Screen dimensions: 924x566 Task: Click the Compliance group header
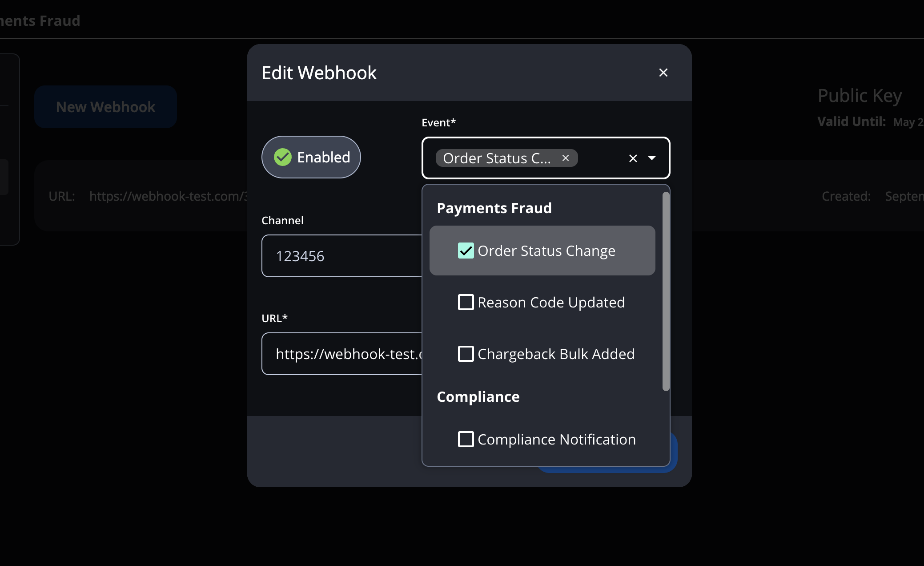(x=478, y=396)
